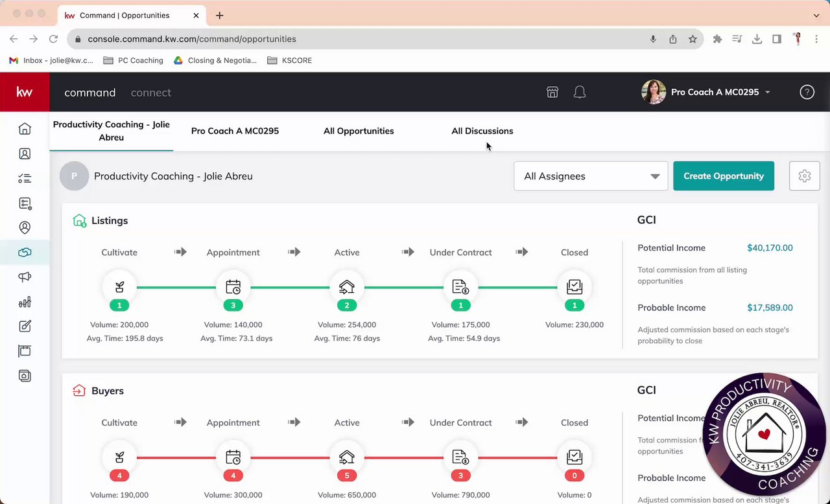This screenshot has width=830, height=504.
Task: Click Listings Appointment count badge 3
Action: (233, 305)
